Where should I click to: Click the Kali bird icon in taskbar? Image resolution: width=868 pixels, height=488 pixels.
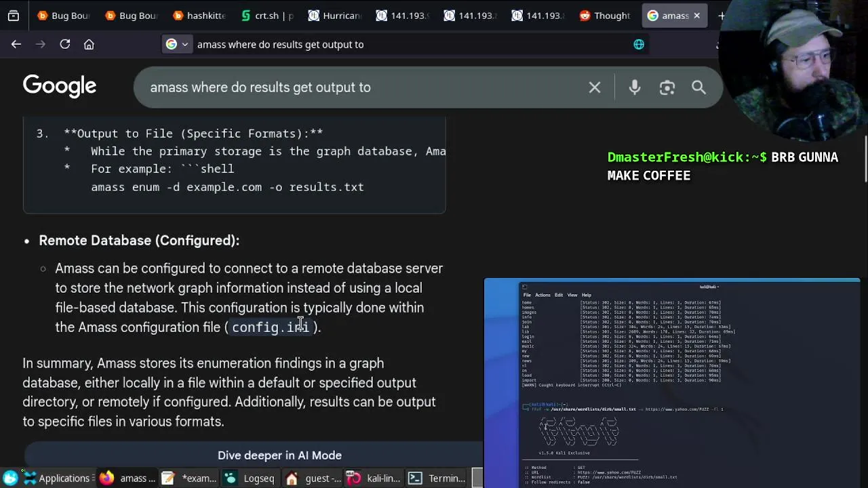[10, 478]
